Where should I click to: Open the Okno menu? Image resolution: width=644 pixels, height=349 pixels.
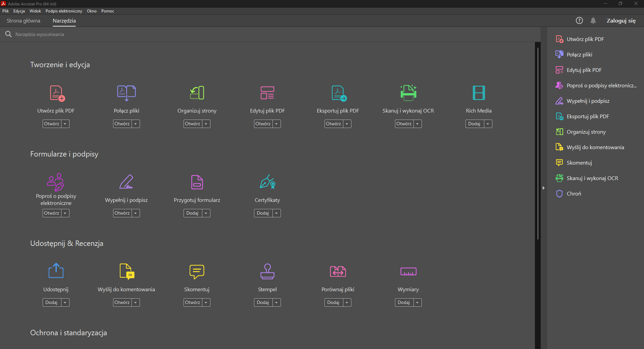tap(92, 11)
